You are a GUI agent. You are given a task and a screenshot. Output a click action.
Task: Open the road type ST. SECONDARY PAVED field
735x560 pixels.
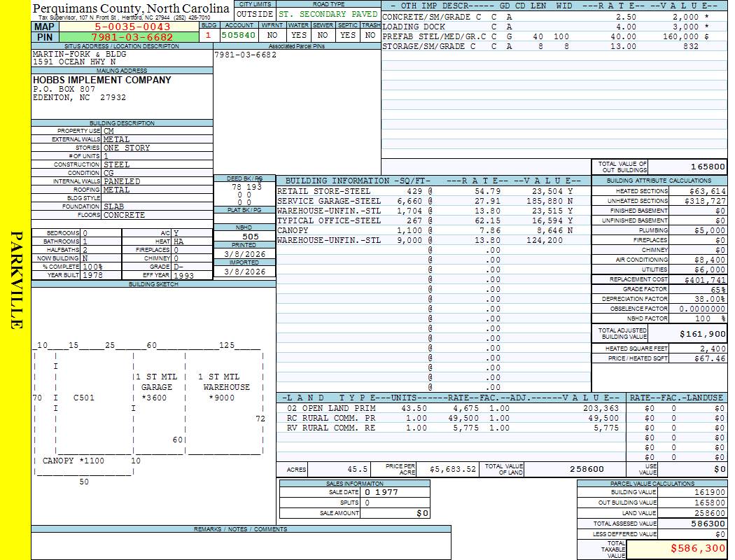[328, 14]
